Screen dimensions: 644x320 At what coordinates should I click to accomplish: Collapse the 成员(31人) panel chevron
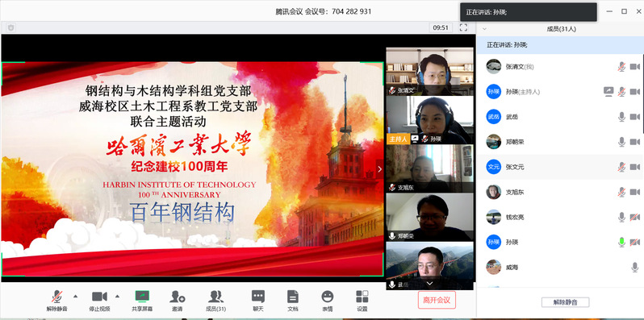pos(484,29)
